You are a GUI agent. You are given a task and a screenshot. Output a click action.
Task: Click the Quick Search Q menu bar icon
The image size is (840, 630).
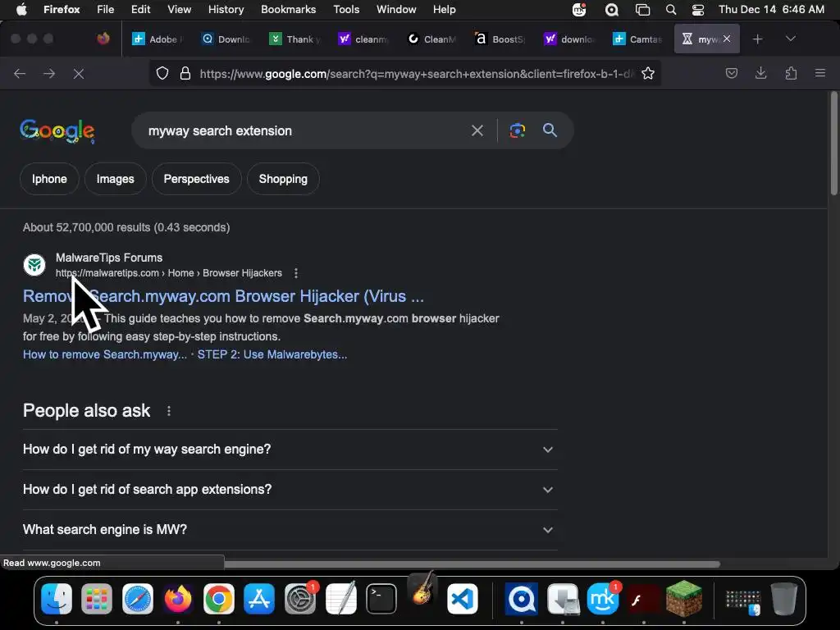[611, 10]
